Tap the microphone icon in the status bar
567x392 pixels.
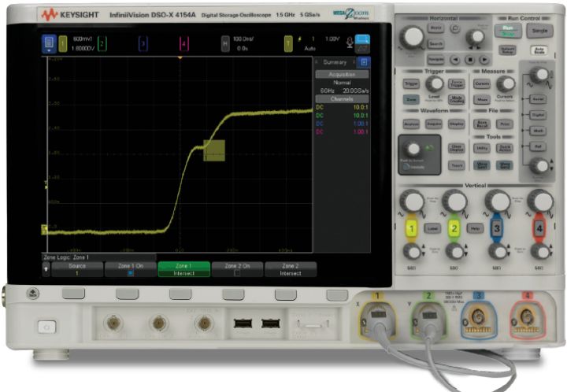coord(350,43)
